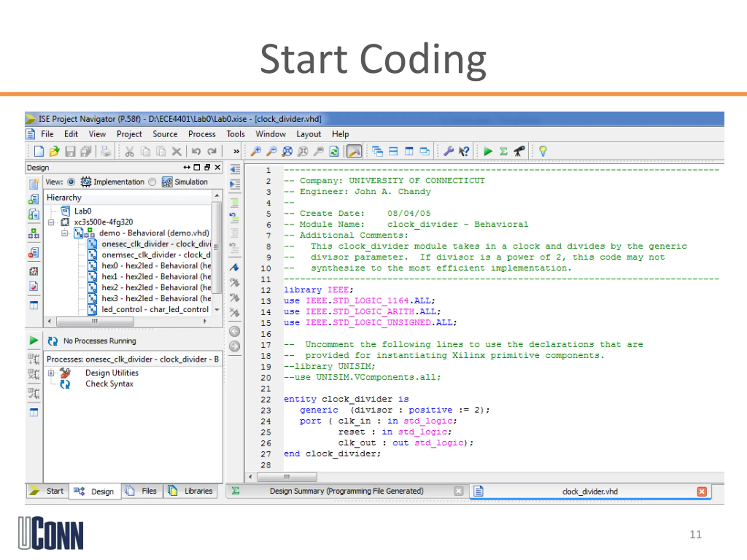The width and height of the screenshot is (747, 560).
Task: Click the Refresh toolbar icon
Action: pyautogui.click(x=334, y=151)
